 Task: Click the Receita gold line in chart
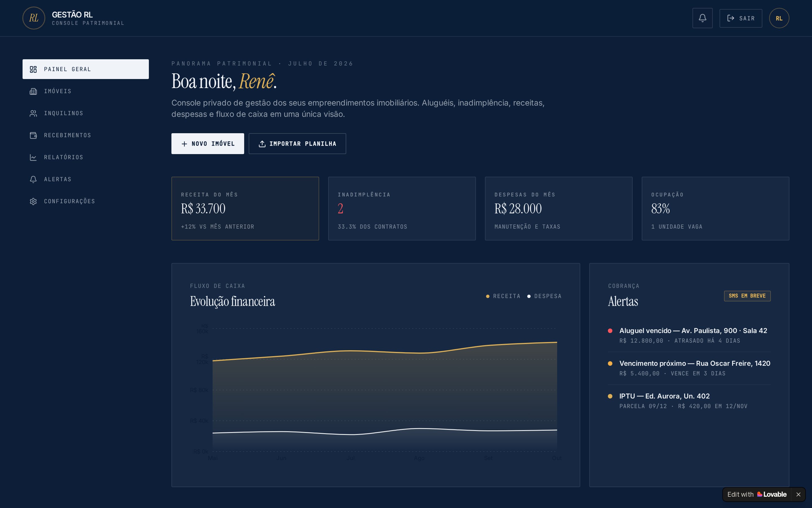coord(385,351)
